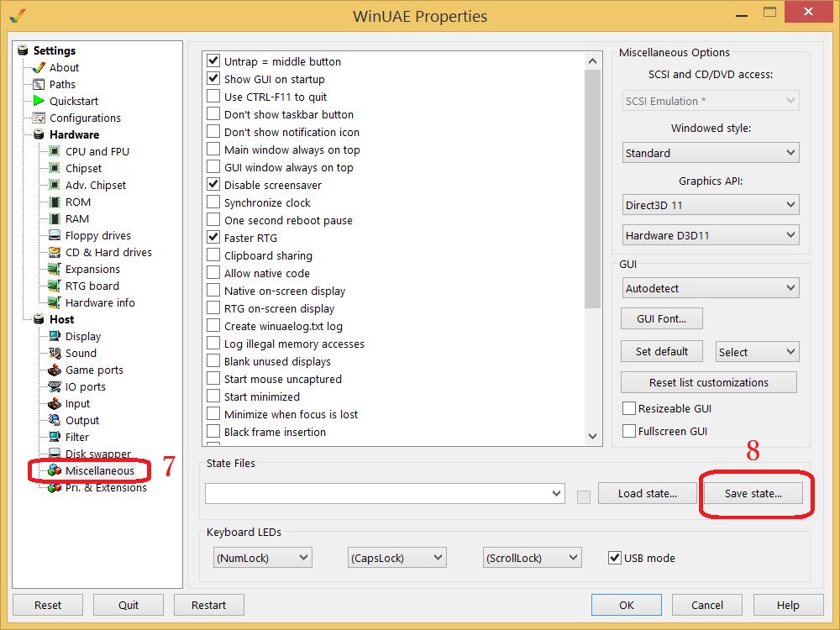Select the Settings root node
Screen dimensions: 840x630
[x=54, y=50]
